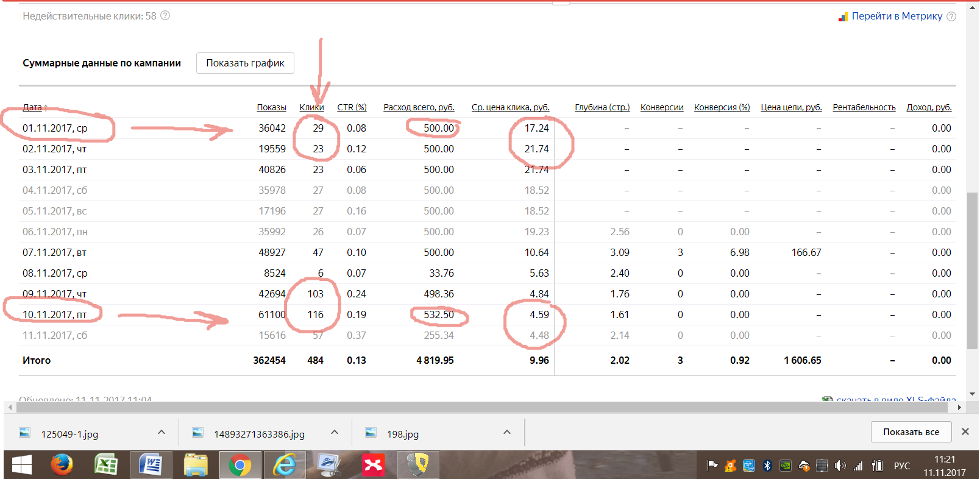The height and width of the screenshot is (479, 980).
Task: Click the help icon beside invalid clicks count
Action: (165, 16)
